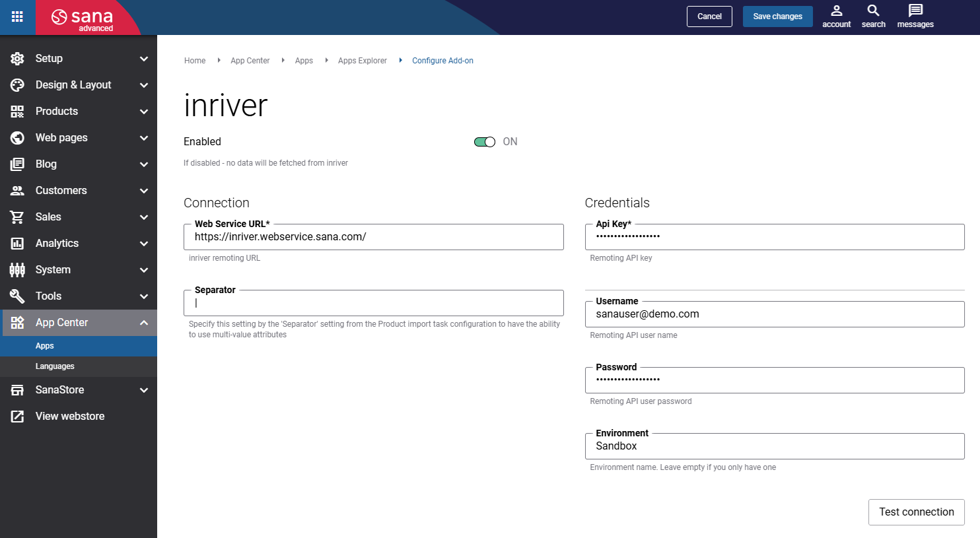
Task: Click the Configure Add-on breadcrumb
Action: tap(442, 61)
